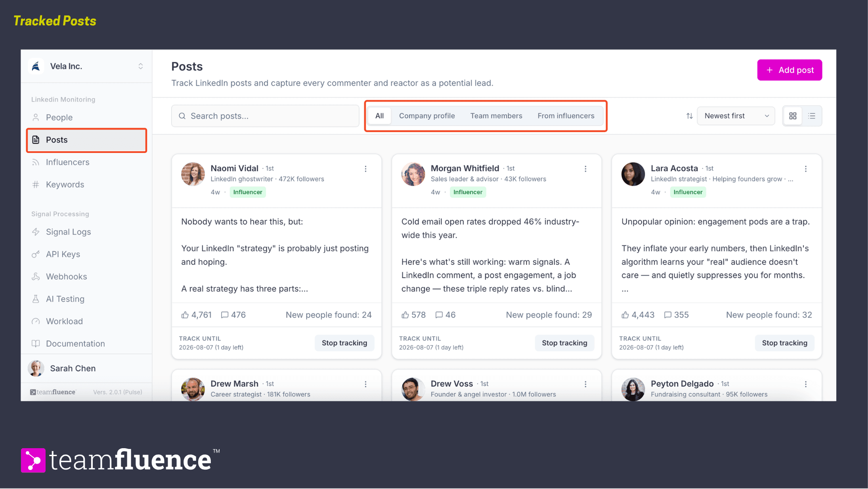The width and height of the screenshot is (868, 489).
Task: Click the like icon on Morgan Whitfield's post
Action: tap(405, 315)
